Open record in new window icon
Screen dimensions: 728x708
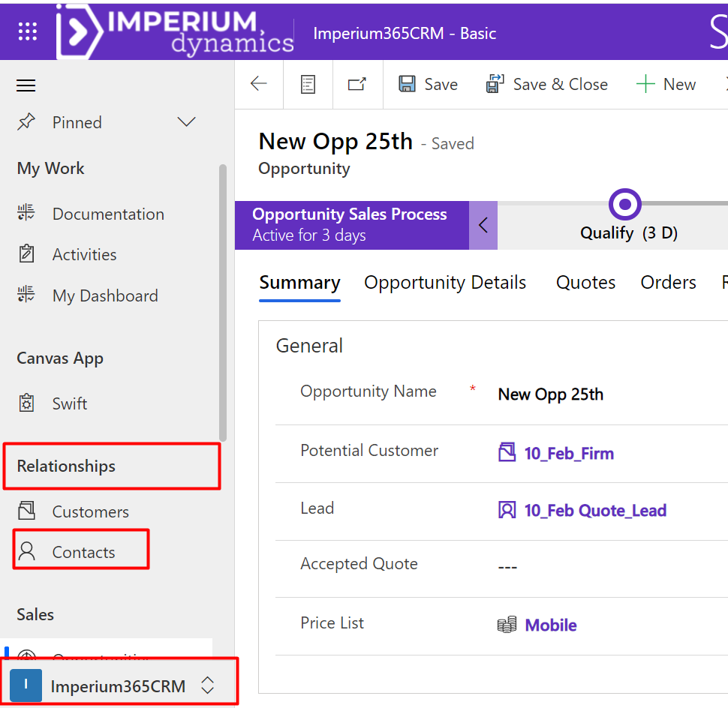click(357, 84)
